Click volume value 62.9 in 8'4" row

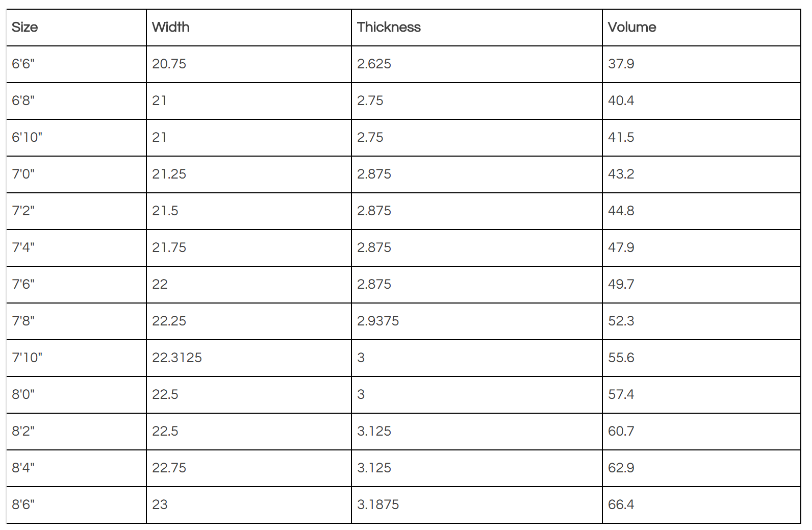pos(621,468)
